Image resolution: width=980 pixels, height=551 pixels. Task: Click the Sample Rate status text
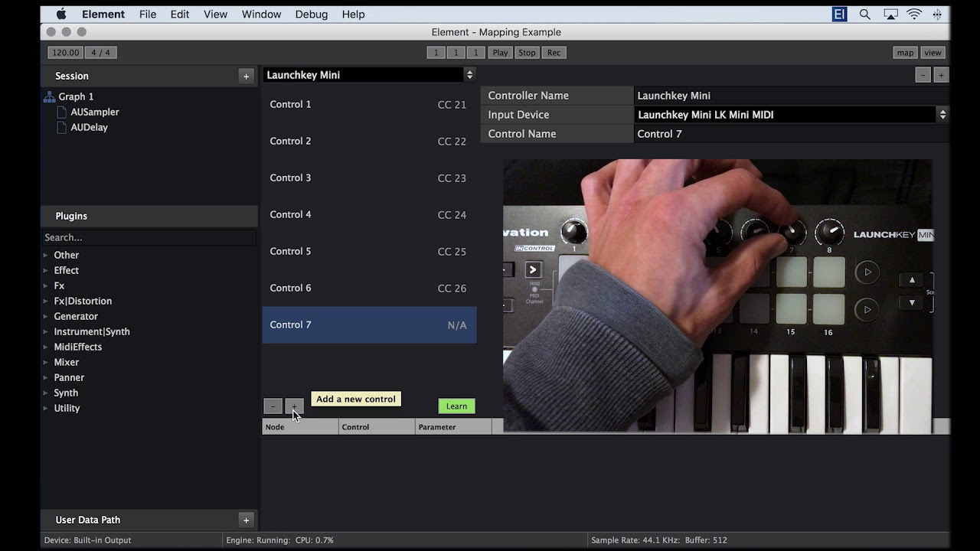[x=635, y=540]
